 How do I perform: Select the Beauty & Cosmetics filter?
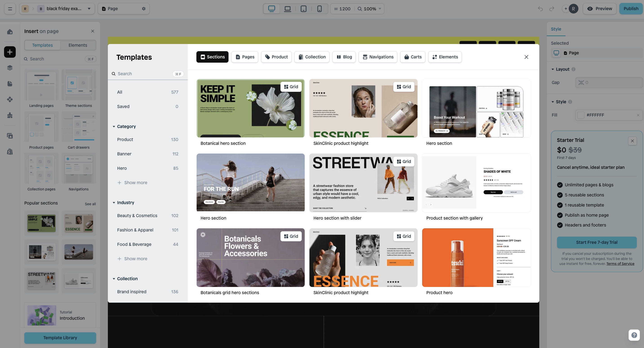(x=137, y=215)
